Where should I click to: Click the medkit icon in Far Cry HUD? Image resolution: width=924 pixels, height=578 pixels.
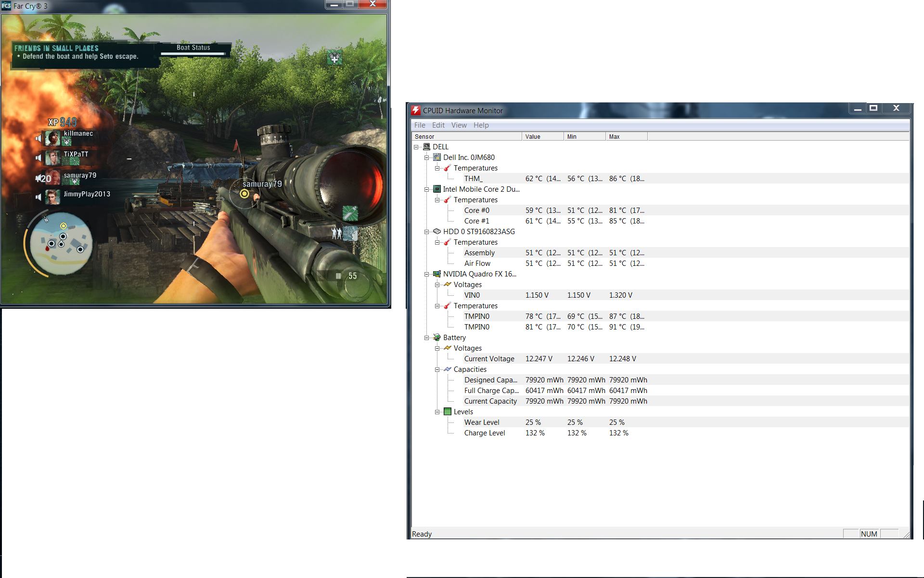tap(334, 58)
